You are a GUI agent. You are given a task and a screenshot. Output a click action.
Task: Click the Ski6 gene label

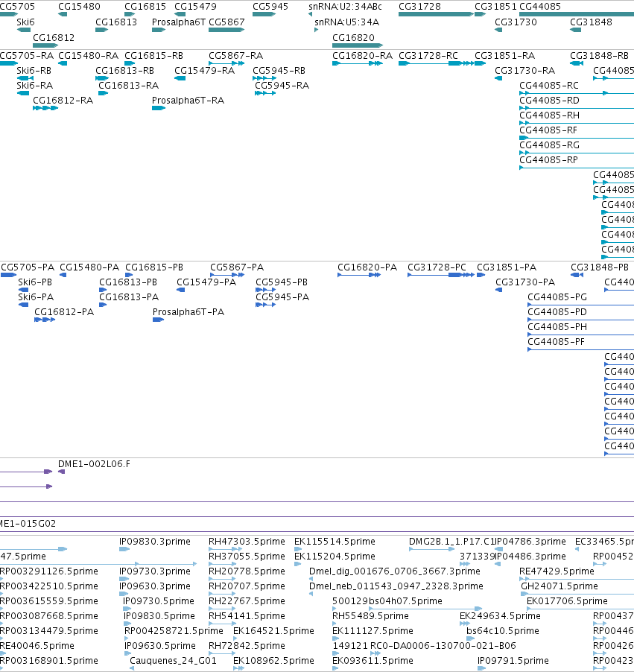click(x=26, y=22)
